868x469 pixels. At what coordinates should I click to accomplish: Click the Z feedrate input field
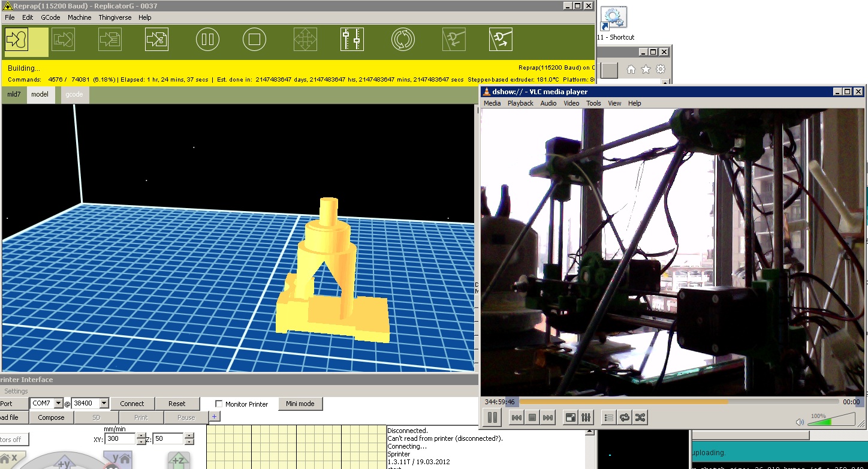click(x=167, y=439)
